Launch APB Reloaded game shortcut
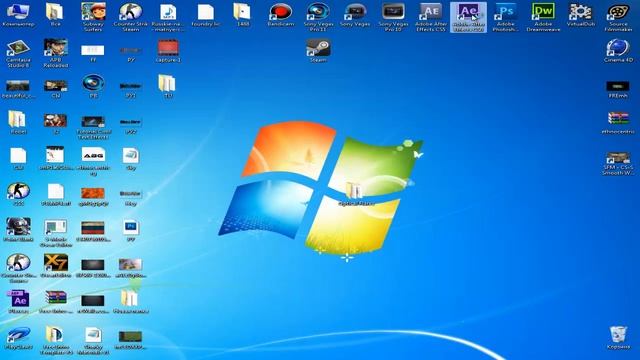The height and width of the screenshot is (360, 640). 56,53
